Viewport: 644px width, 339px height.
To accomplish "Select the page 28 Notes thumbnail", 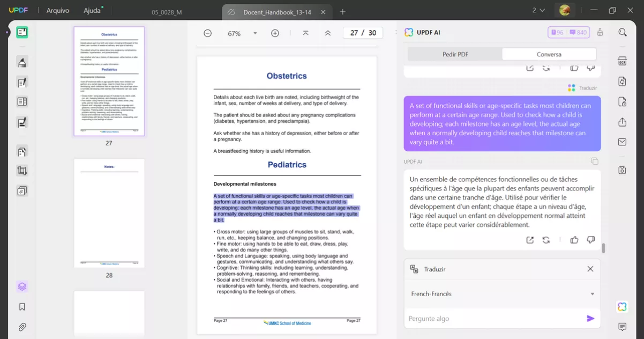I will point(109,213).
